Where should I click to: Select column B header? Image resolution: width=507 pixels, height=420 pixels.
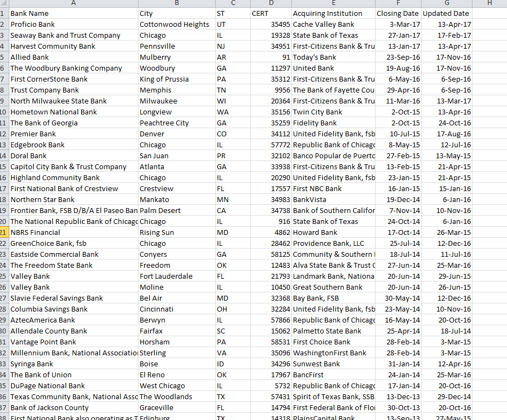(x=176, y=3)
